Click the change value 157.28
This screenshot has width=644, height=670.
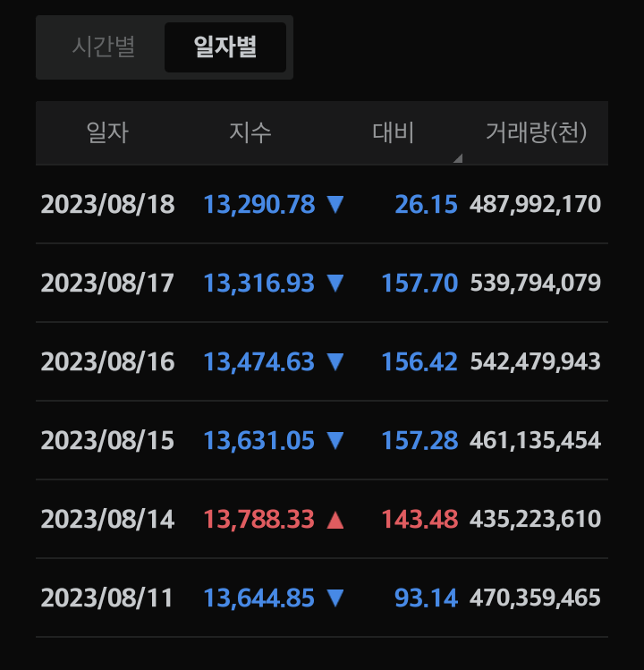[419, 440]
